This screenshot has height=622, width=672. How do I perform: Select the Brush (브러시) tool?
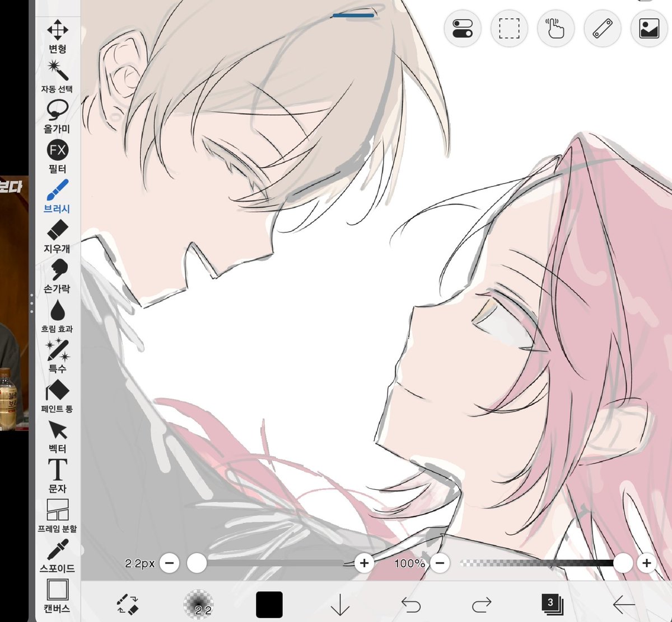coord(58,197)
